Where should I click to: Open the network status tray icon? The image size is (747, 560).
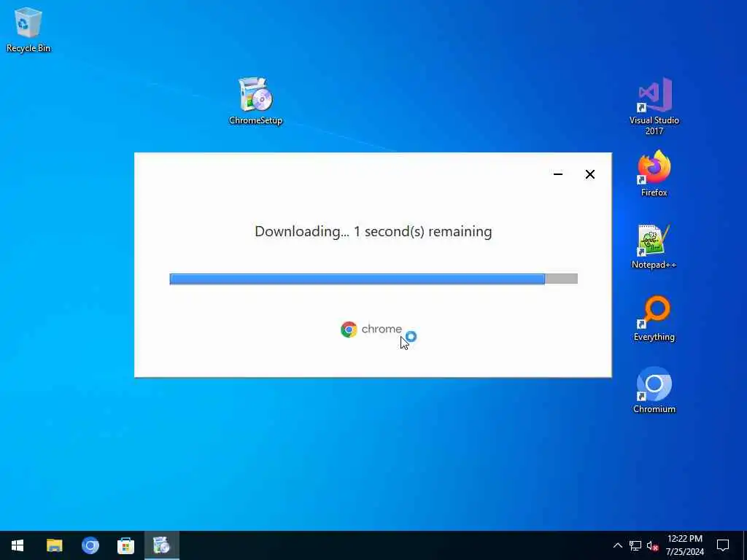point(635,545)
